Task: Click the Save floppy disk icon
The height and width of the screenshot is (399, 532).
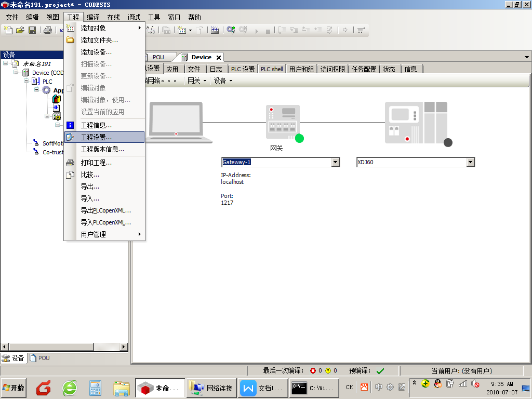Action: click(32, 30)
